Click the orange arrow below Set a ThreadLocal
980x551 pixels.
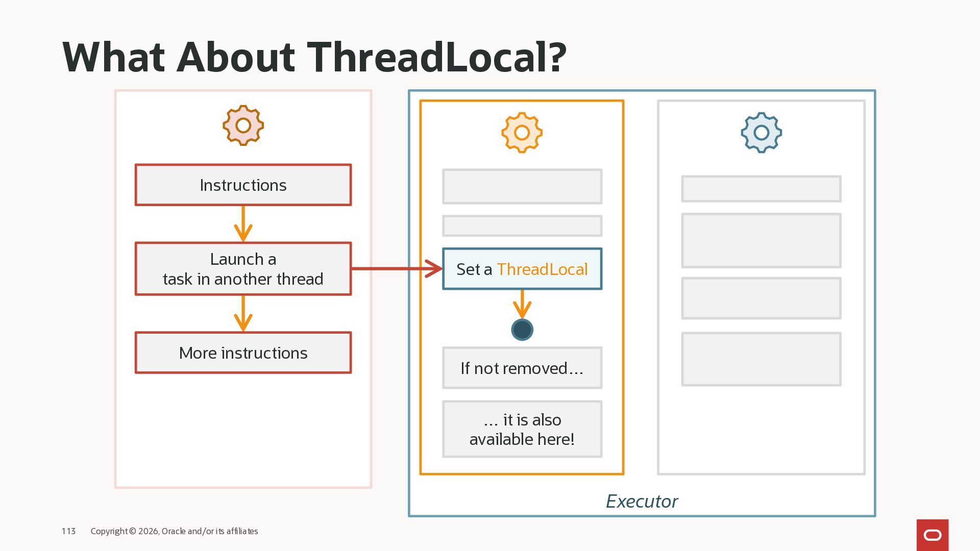pyautogui.click(x=522, y=304)
